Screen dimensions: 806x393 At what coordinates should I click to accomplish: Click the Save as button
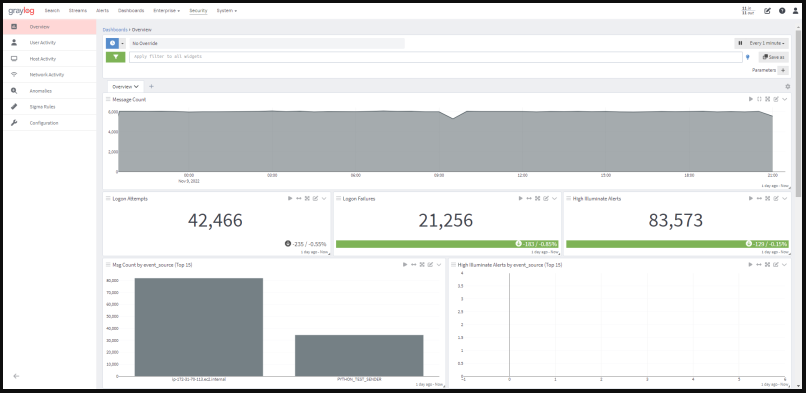coord(774,57)
